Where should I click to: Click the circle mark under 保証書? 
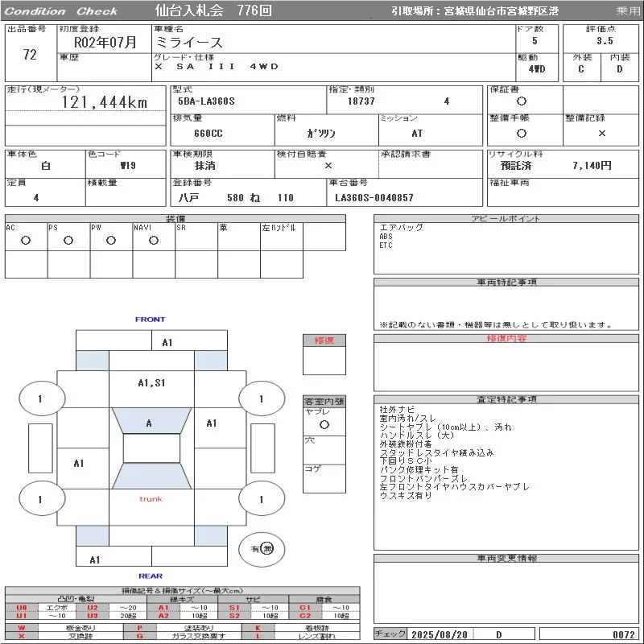coord(522,101)
